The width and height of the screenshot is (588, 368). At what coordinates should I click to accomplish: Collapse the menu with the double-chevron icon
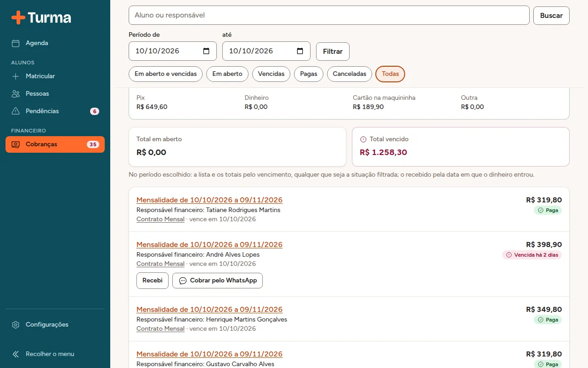tap(16, 354)
